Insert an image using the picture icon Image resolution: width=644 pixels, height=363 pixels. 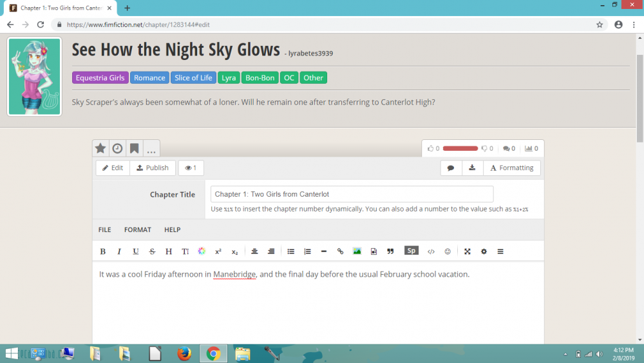[x=357, y=251]
